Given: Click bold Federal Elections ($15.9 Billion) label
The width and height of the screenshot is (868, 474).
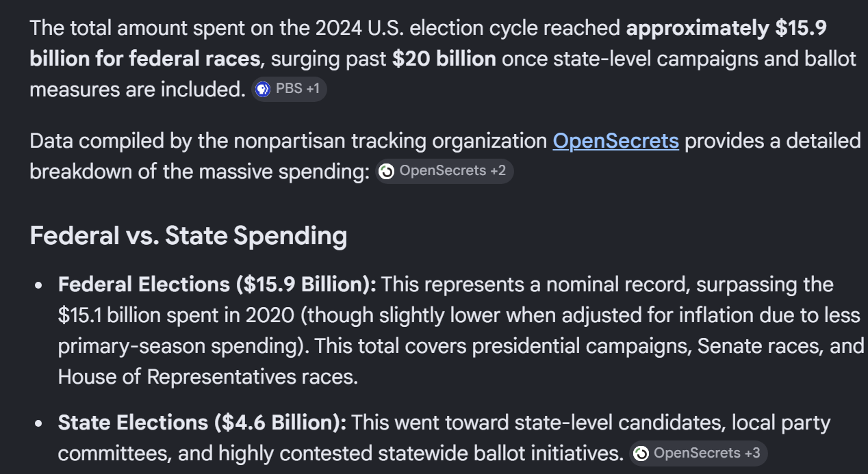Looking at the screenshot, I should pyautogui.click(x=217, y=285).
